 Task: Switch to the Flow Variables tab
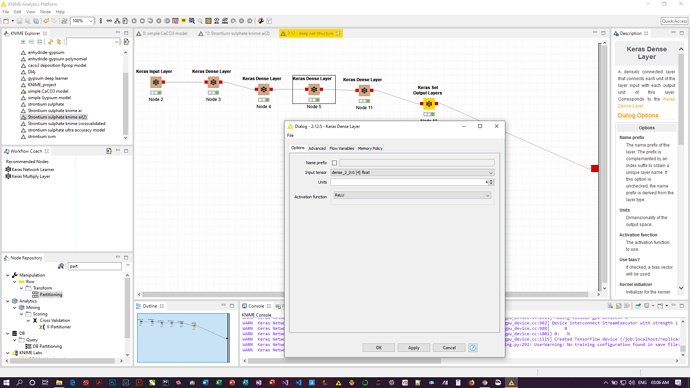[x=341, y=148]
